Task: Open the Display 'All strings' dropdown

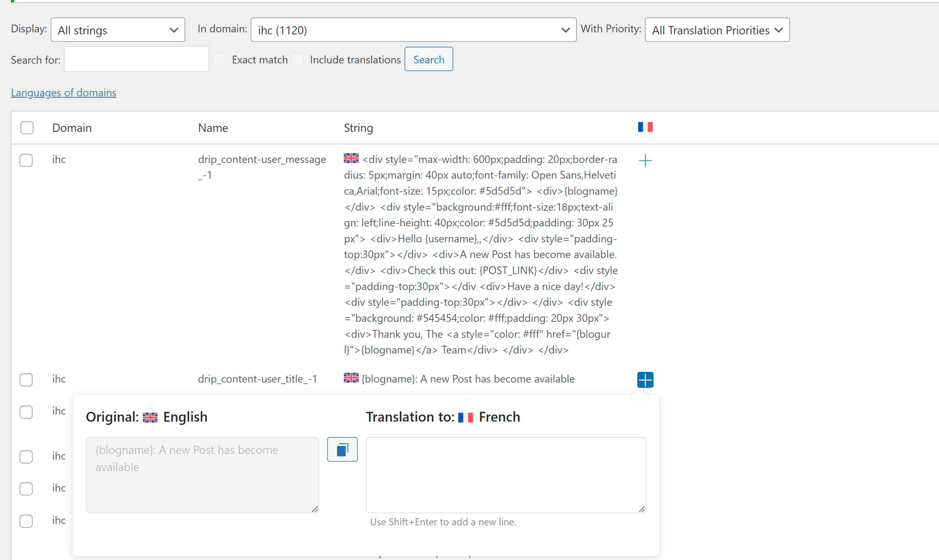Action: pyautogui.click(x=118, y=30)
